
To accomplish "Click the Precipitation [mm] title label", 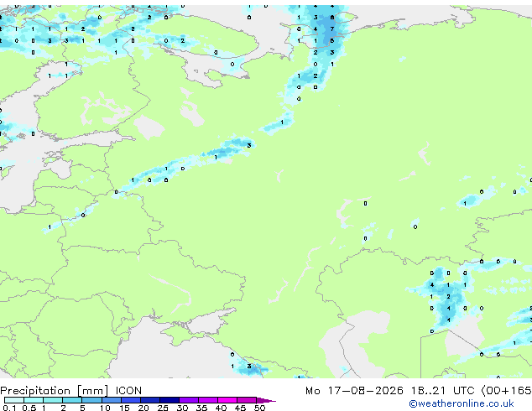I will [55, 391].
